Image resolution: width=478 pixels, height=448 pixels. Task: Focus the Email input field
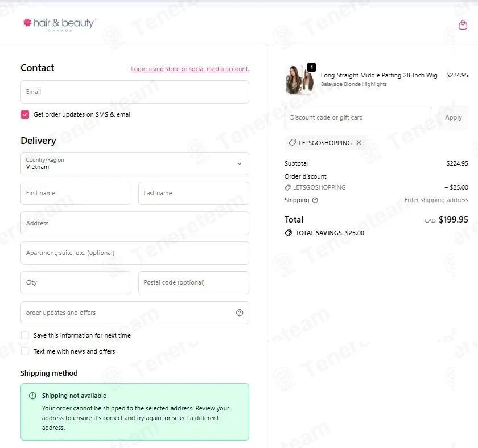[x=135, y=92]
